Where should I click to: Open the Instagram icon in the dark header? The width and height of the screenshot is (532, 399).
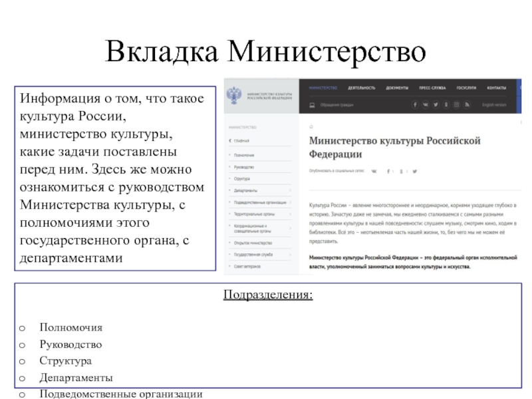(456, 104)
